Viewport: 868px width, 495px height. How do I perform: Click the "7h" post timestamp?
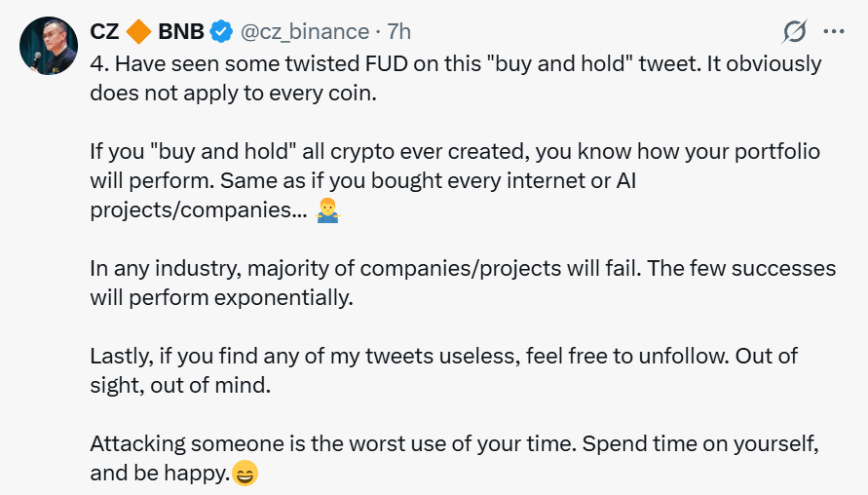(x=397, y=31)
